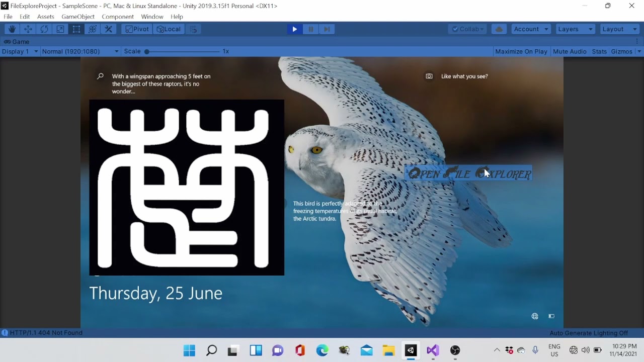The image size is (644, 362).
Task: Click Auto Generate Lighting Off status
Action: 589,333
